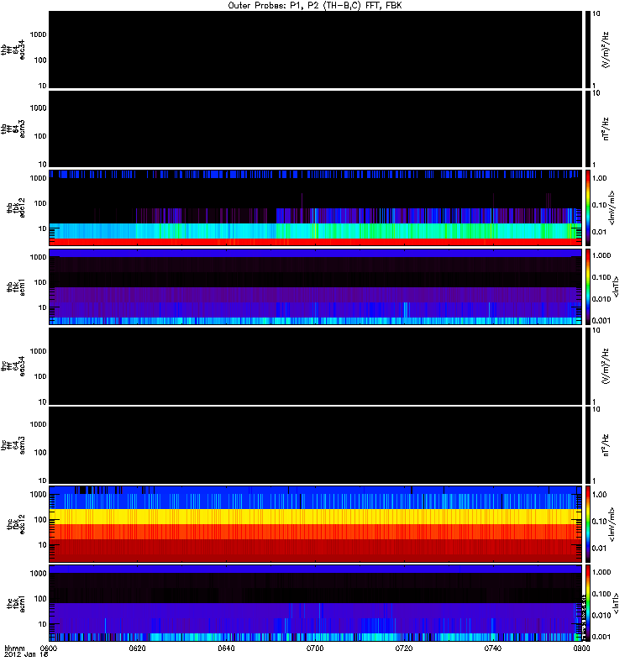The width and height of the screenshot is (630, 672).
Task: Click the 1.00 color scale value of thb edc12
Action: [x=599, y=178]
